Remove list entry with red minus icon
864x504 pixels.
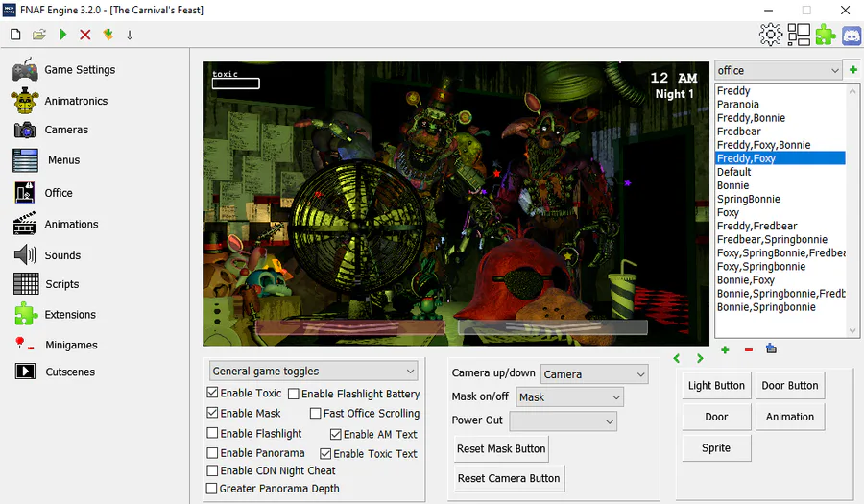tap(748, 349)
